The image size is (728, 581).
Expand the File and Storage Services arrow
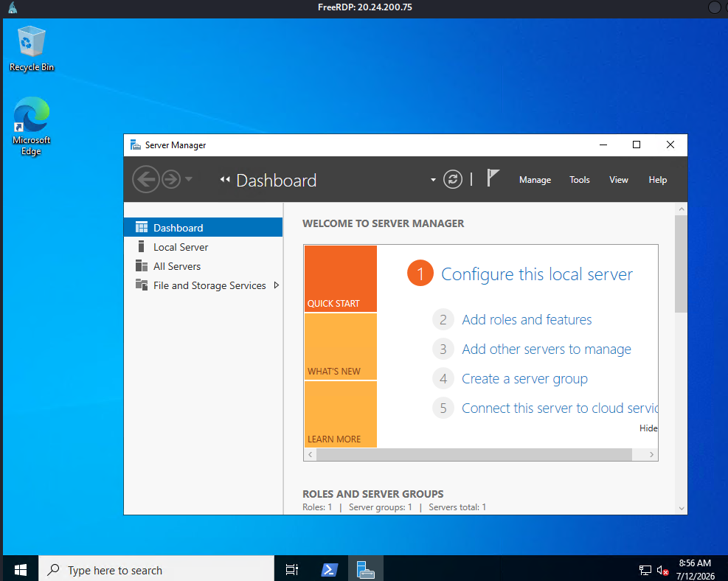(277, 285)
